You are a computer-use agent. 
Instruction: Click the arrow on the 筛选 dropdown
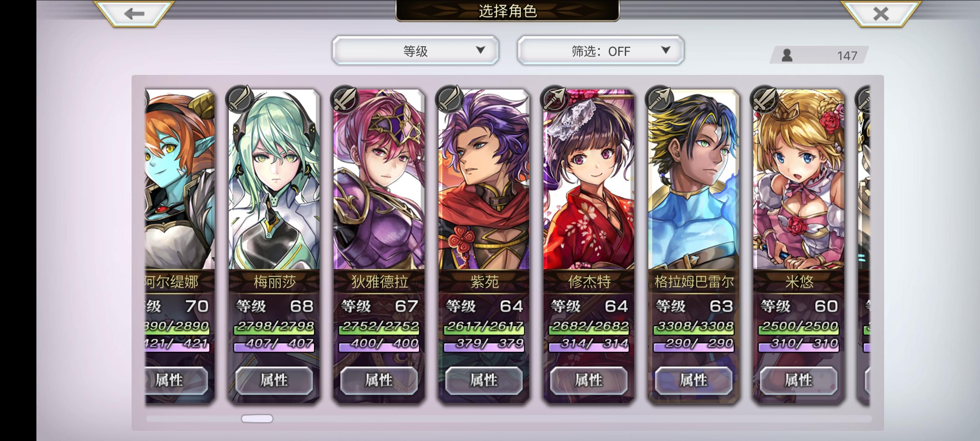pyautogui.click(x=665, y=50)
